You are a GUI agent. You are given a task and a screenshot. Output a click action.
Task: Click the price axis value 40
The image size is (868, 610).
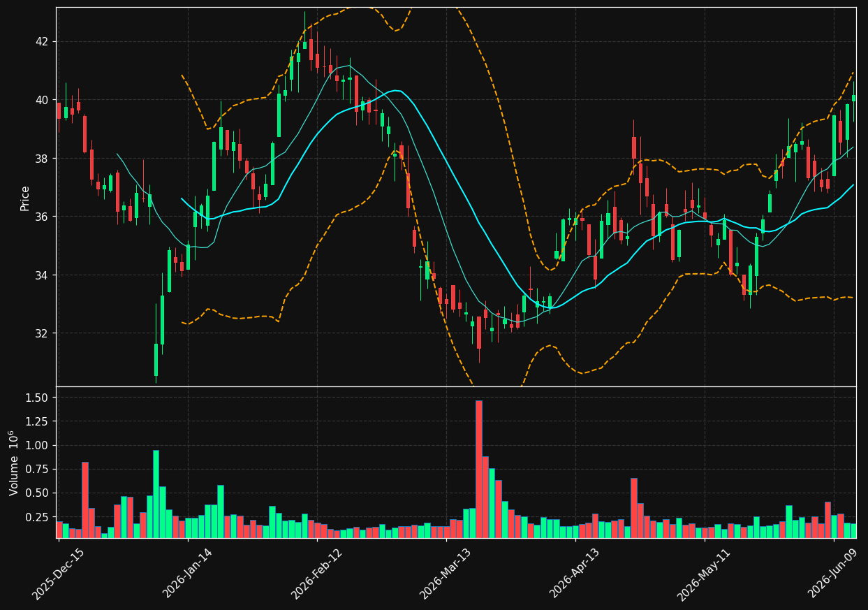[42, 100]
